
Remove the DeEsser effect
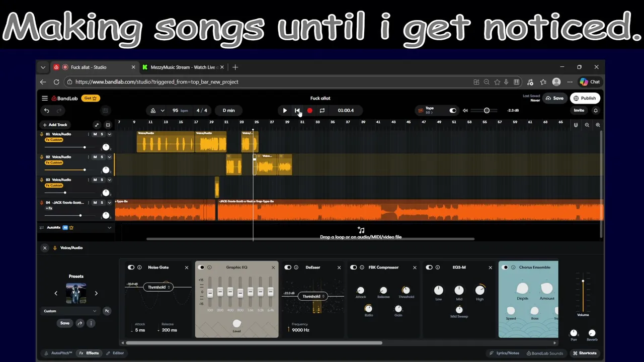click(339, 267)
